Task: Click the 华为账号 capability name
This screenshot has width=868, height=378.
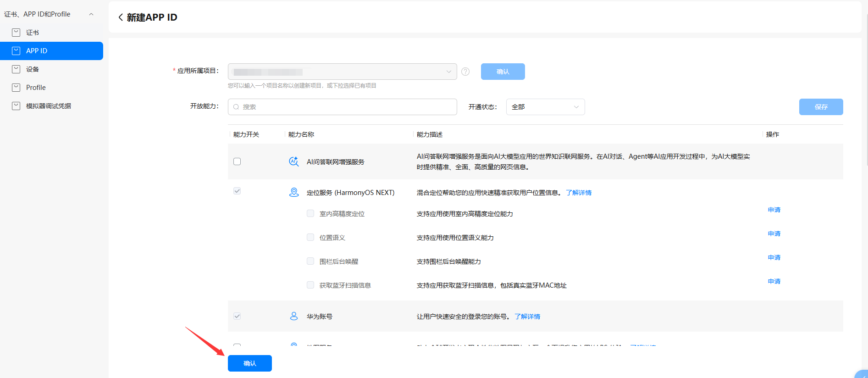Action: pyautogui.click(x=320, y=317)
